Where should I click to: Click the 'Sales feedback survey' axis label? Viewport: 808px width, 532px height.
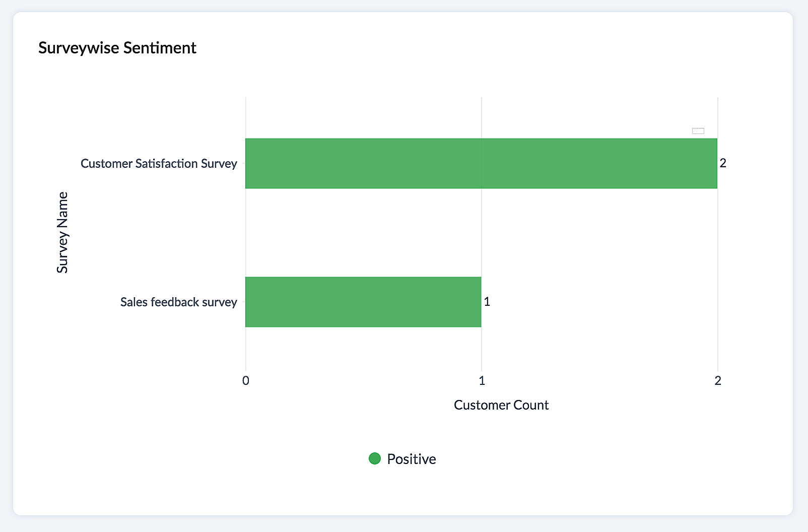178,302
